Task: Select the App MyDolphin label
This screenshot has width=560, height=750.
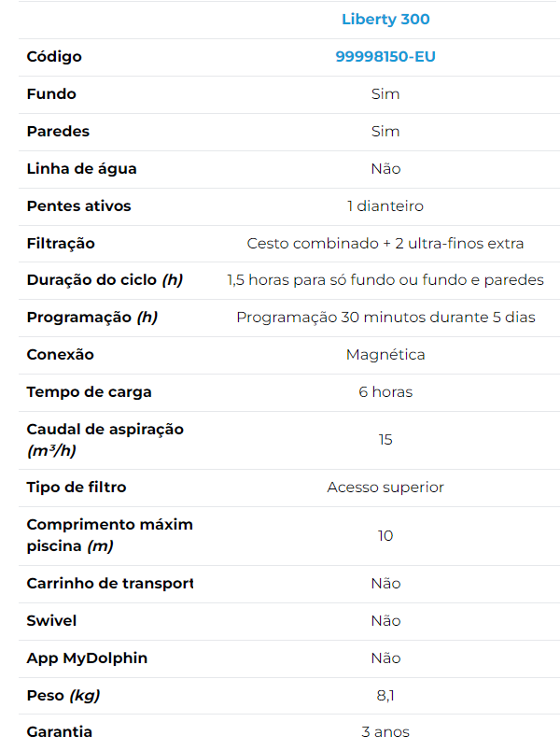Action: (87, 658)
